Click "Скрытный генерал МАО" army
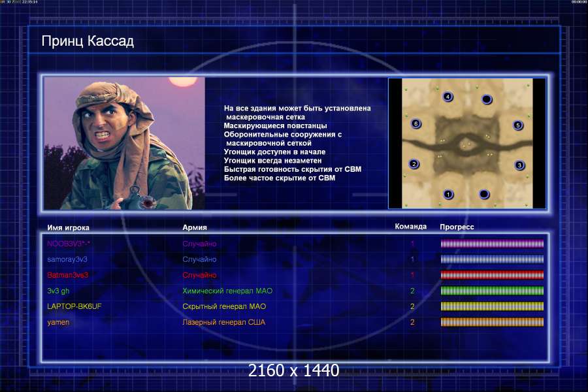 [x=224, y=306]
